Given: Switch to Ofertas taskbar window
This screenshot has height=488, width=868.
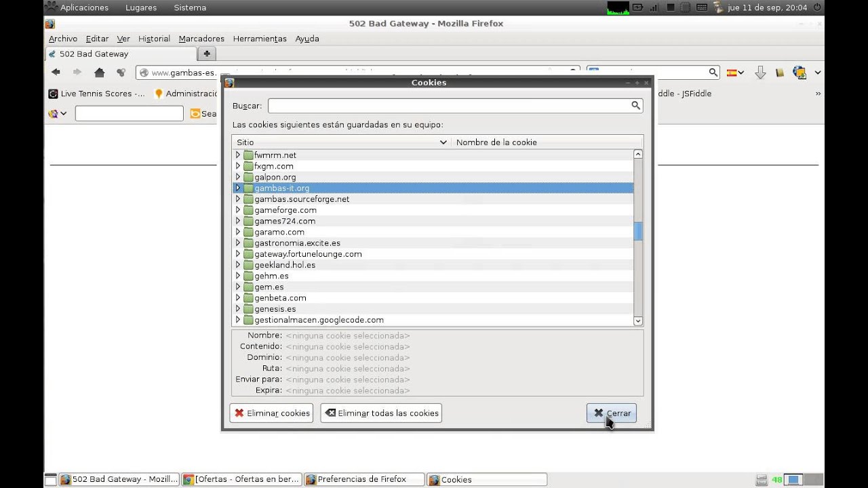Looking at the screenshot, I should tap(241, 479).
